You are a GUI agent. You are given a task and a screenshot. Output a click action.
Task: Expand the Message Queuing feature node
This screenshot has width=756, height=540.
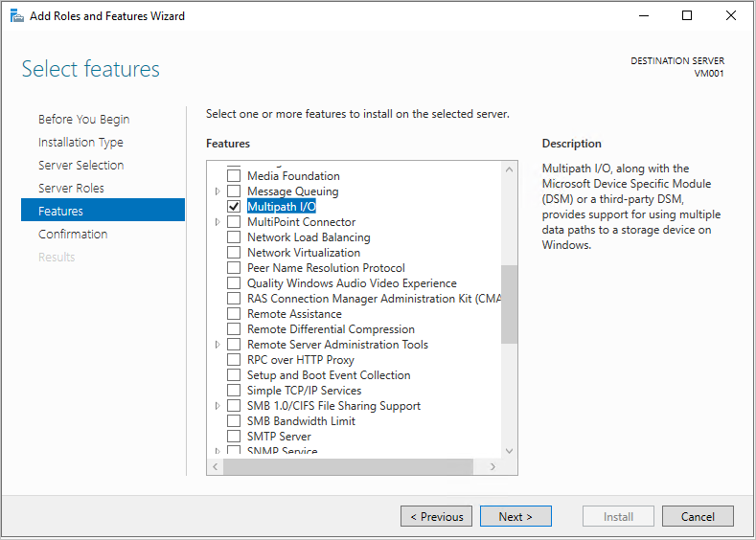coord(218,191)
